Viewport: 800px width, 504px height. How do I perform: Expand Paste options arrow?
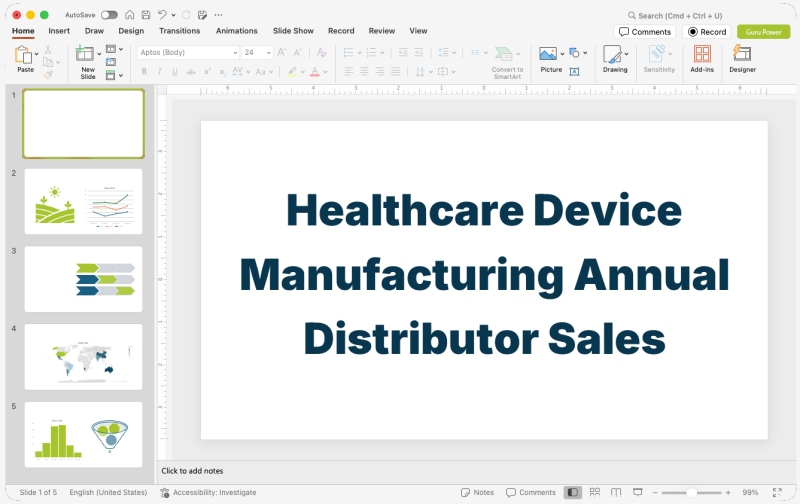click(x=36, y=54)
